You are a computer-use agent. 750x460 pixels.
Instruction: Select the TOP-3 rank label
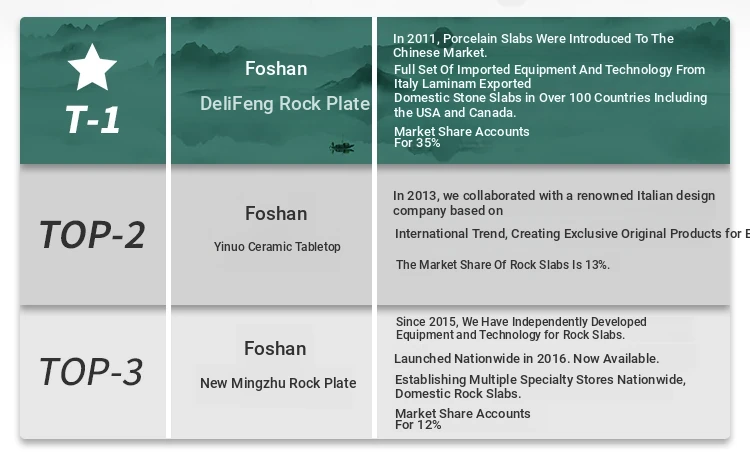[x=91, y=371]
